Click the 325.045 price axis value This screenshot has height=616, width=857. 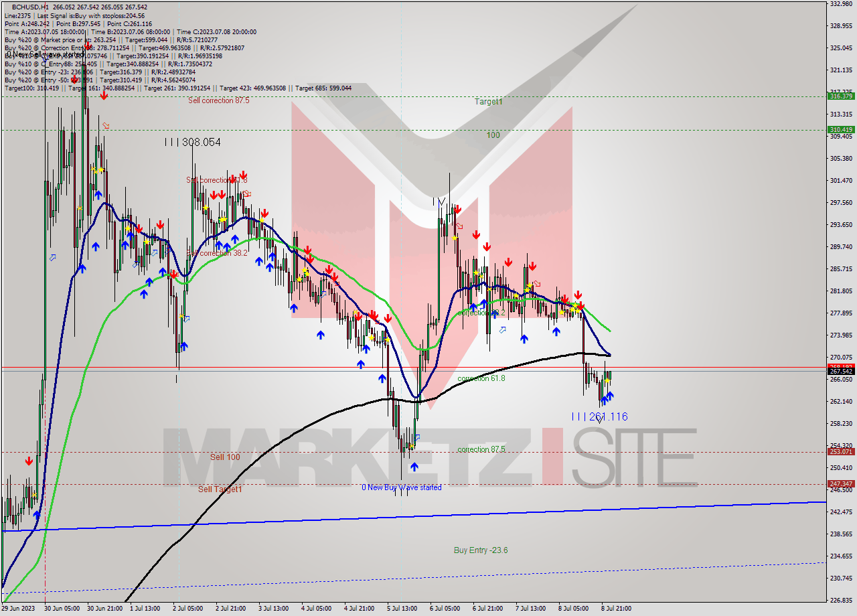tap(841, 48)
